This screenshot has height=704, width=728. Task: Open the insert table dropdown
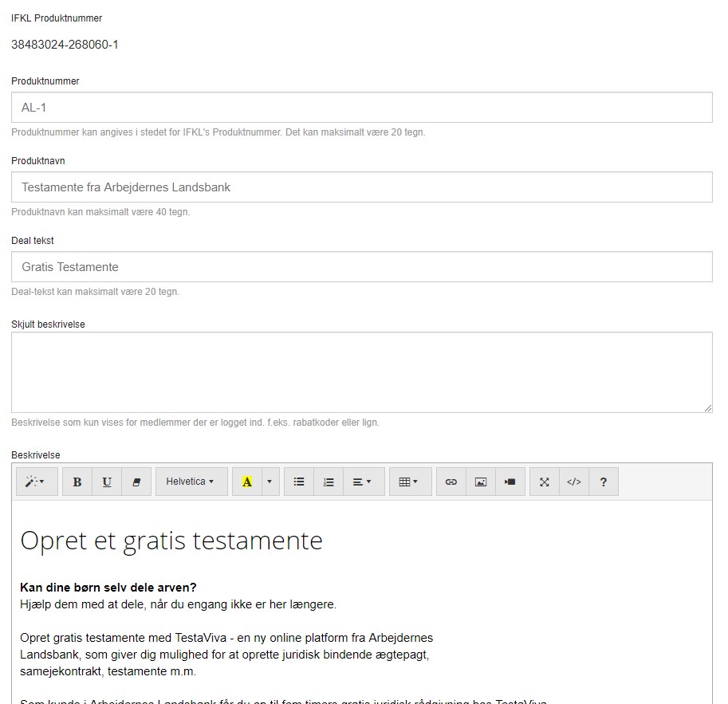click(x=411, y=482)
